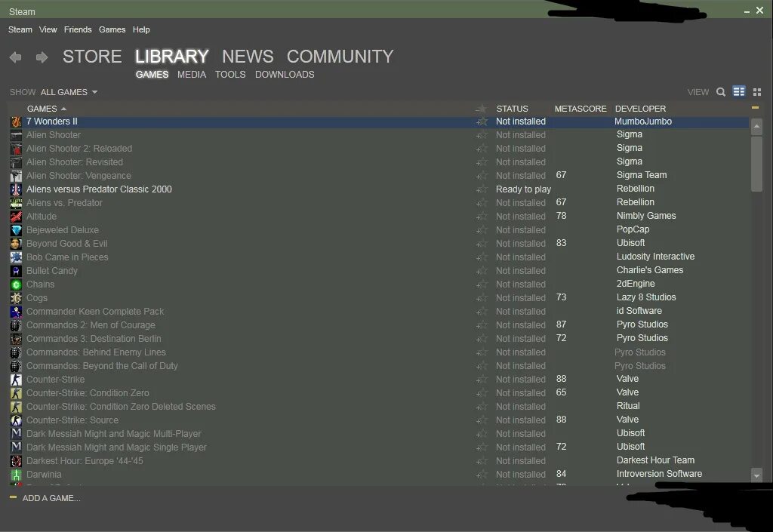The image size is (773, 532).
Task: Click the 7 Wonders II game icon
Action: [17, 121]
